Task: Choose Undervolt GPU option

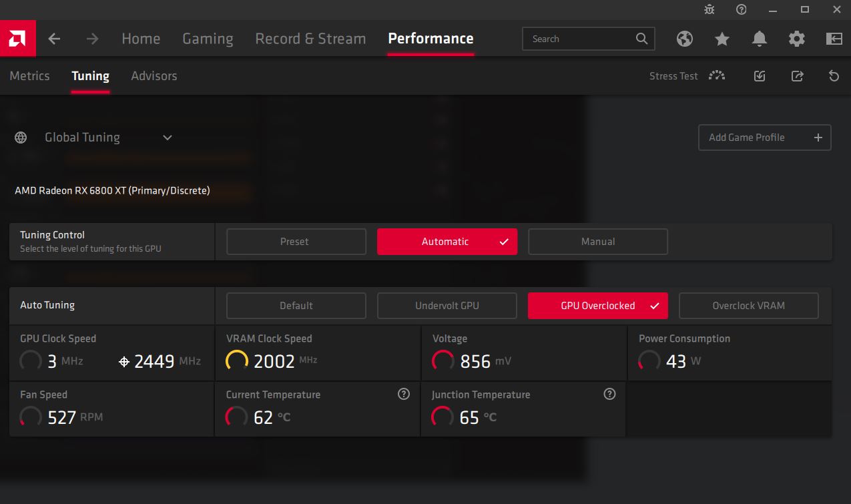Action: tap(447, 306)
